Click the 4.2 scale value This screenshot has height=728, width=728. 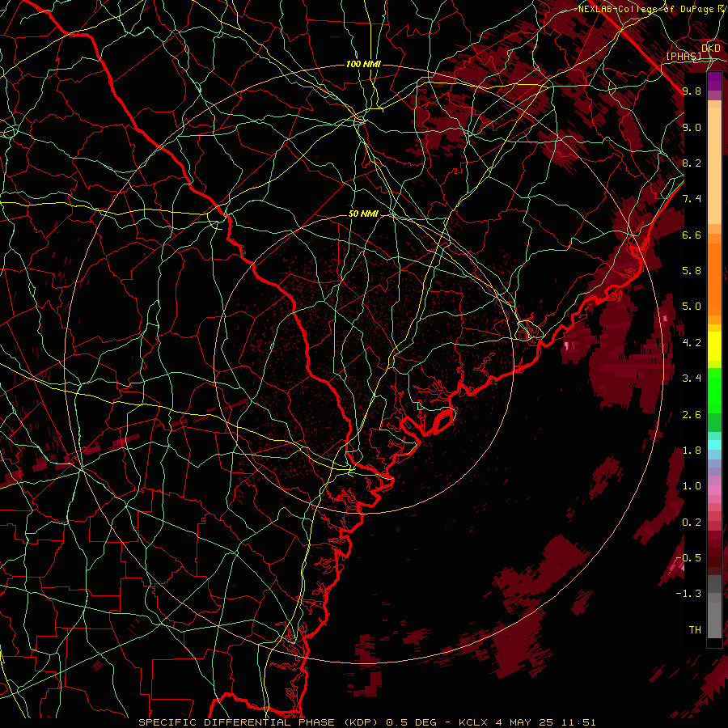pos(692,343)
